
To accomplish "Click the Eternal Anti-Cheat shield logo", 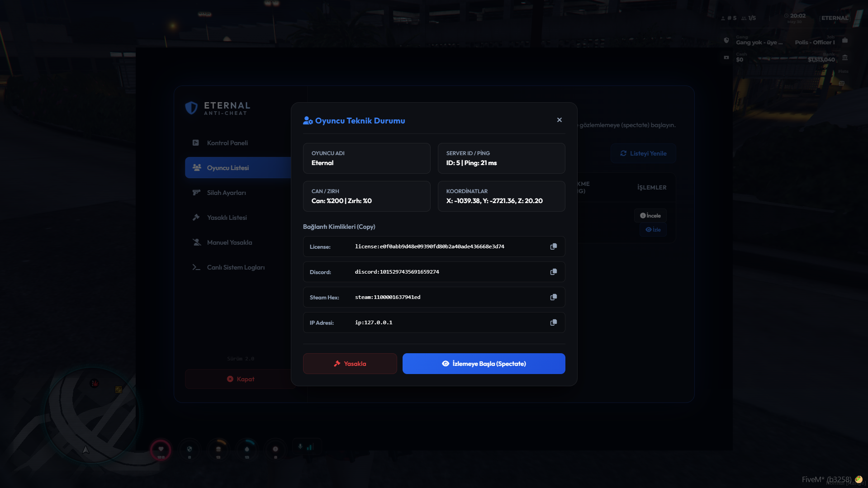I will tap(192, 108).
